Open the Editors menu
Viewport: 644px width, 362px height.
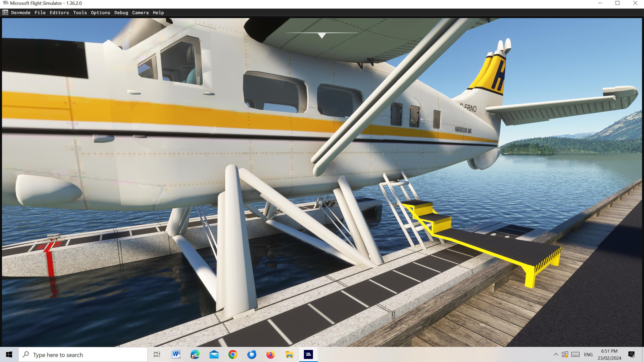pyautogui.click(x=59, y=13)
